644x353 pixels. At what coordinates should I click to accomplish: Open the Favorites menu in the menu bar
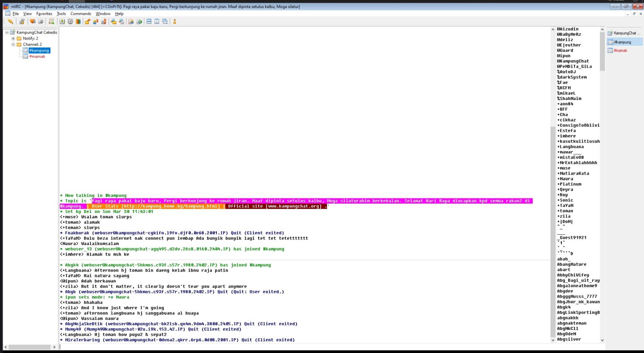(x=44, y=14)
